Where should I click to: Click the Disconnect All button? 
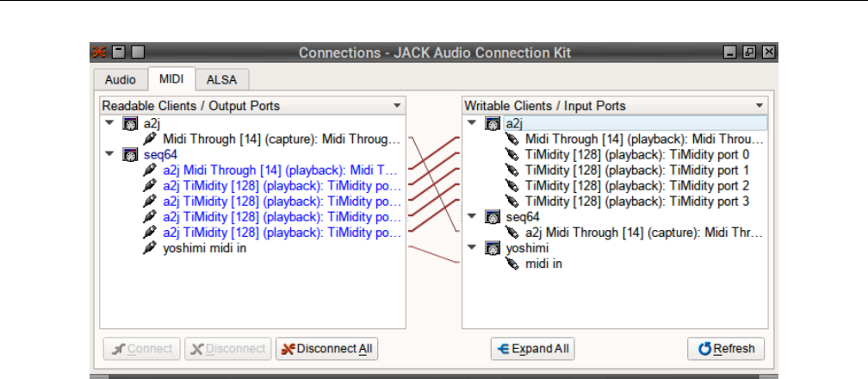tap(326, 349)
